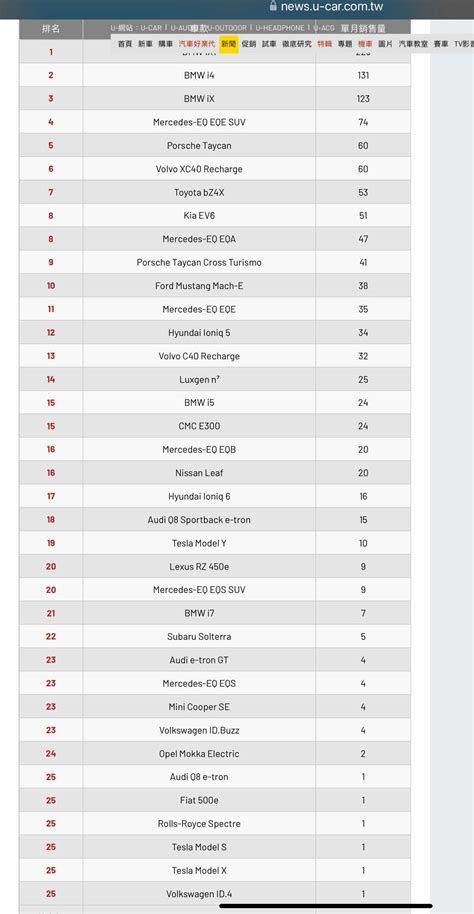474x914 pixels.
Task: Open the 圖片 section
Action: click(385, 44)
